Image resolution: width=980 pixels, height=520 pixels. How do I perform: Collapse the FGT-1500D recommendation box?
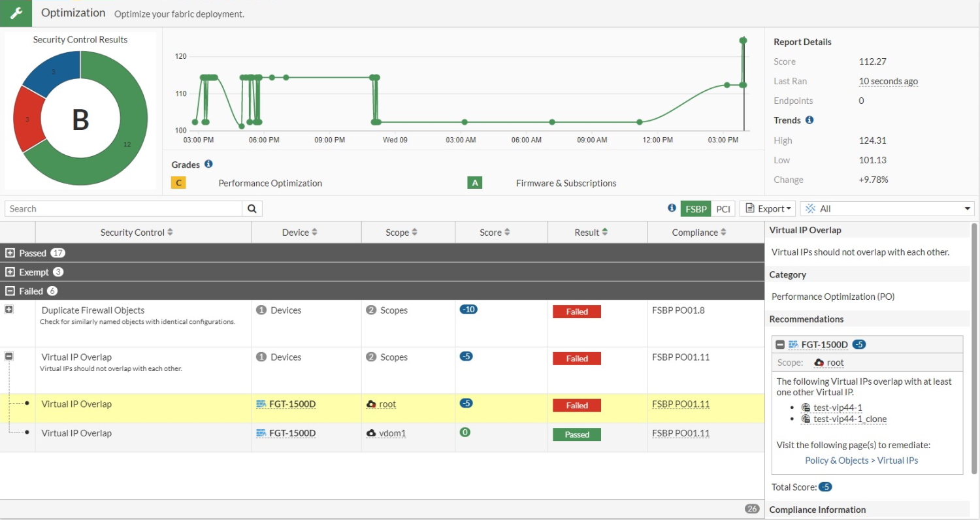[x=780, y=345]
